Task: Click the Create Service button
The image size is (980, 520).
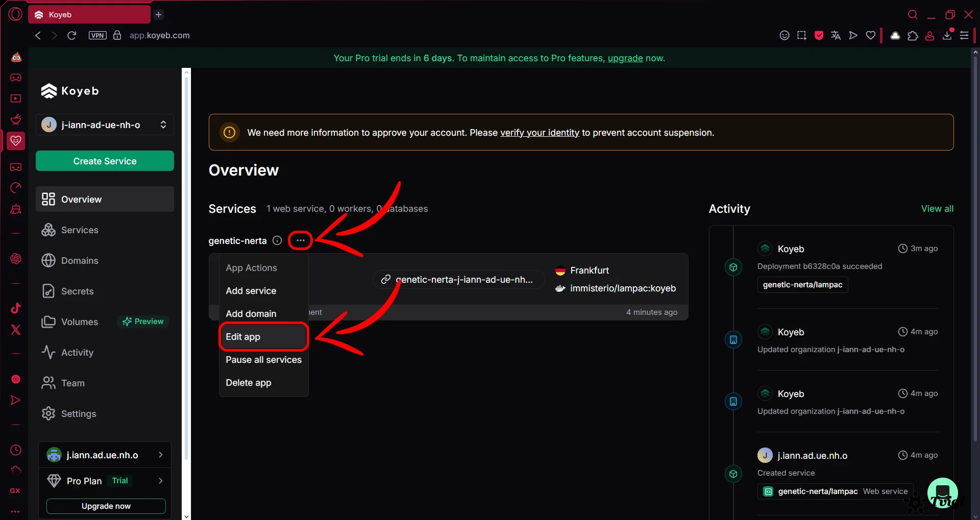Action: [105, 161]
